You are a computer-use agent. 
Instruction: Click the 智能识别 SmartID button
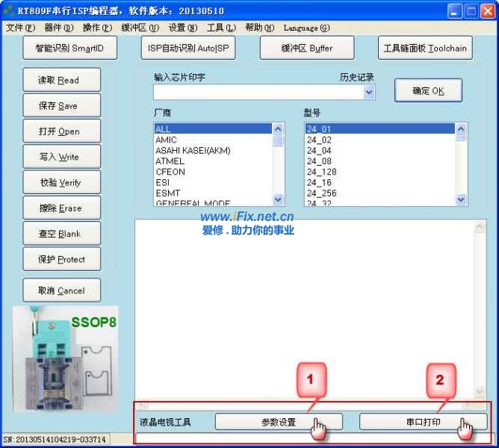(70, 48)
